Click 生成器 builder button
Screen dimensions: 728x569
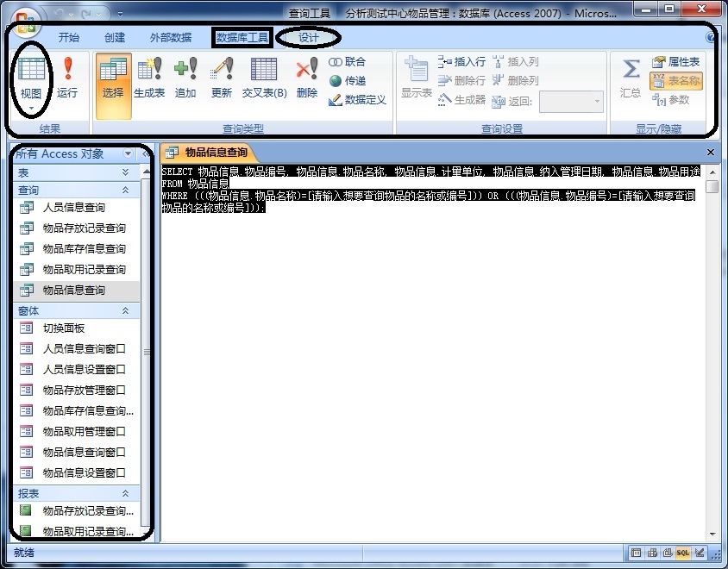click(461, 100)
